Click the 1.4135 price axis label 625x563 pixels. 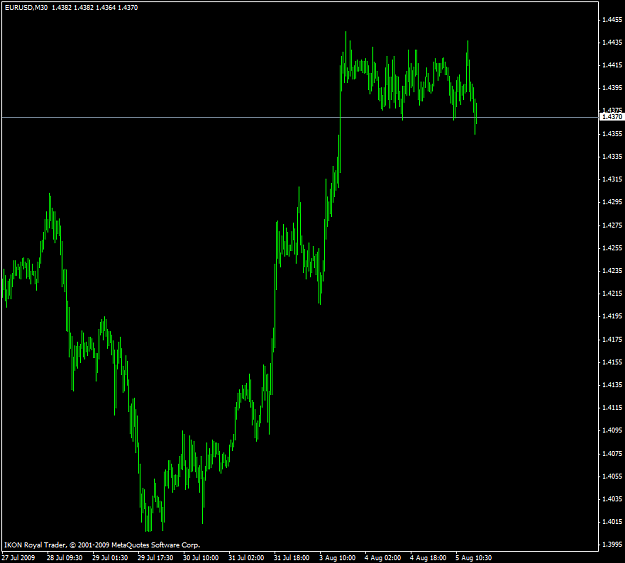pos(612,384)
